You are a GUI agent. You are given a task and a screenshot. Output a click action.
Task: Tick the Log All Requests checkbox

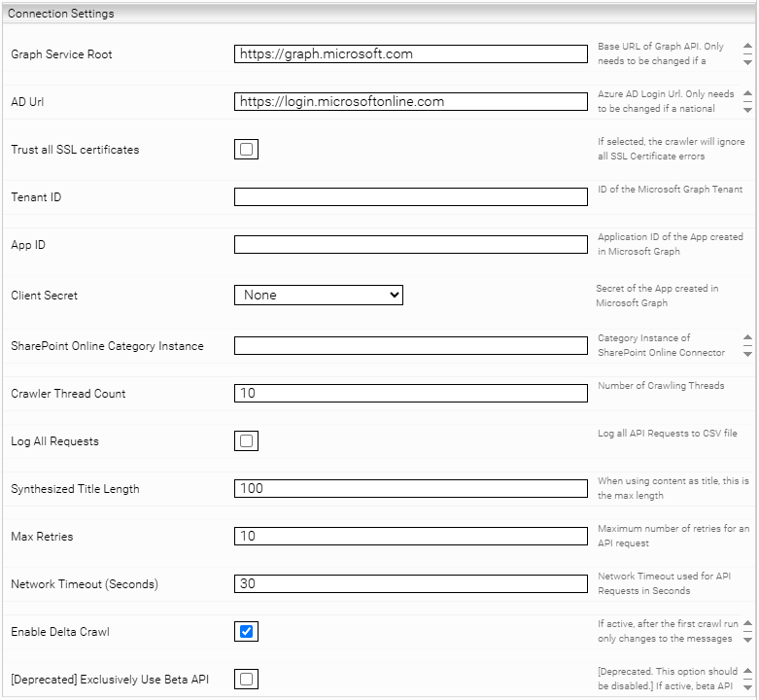pyautogui.click(x=247, y=441)
